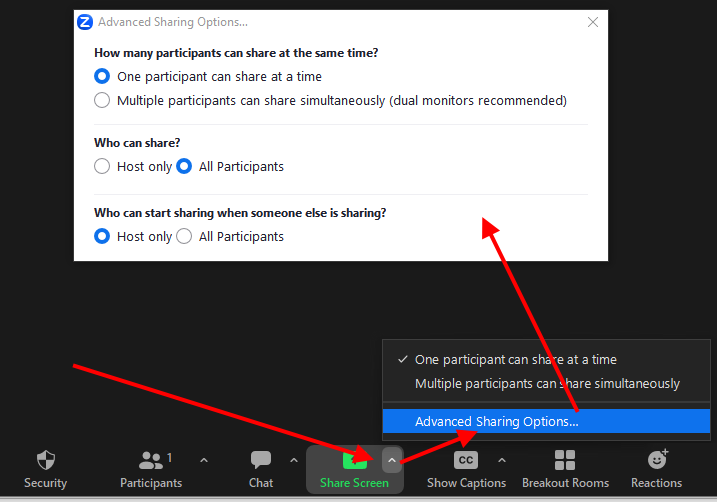This screenshot has height=502, width=717.
Task: Open the Participants panel icon
Action: pos(151,460)
